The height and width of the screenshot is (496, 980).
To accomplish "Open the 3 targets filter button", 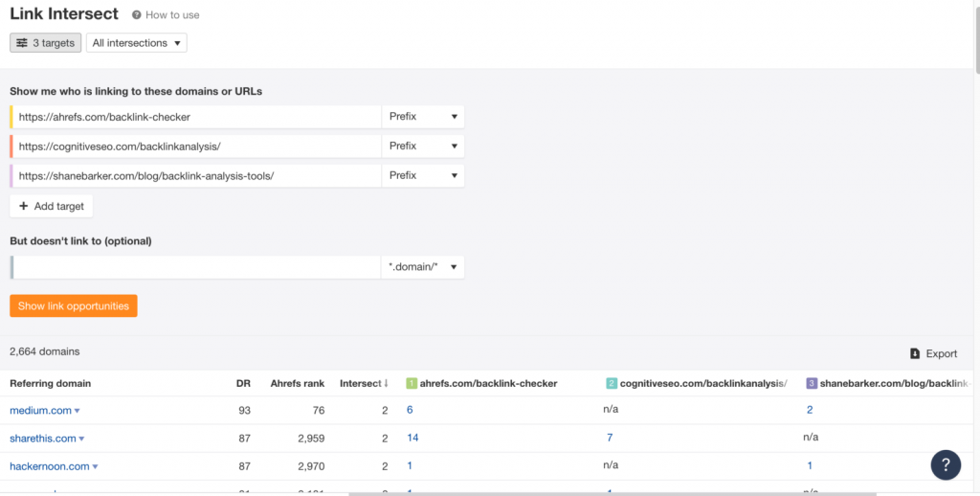I will 45,43.
